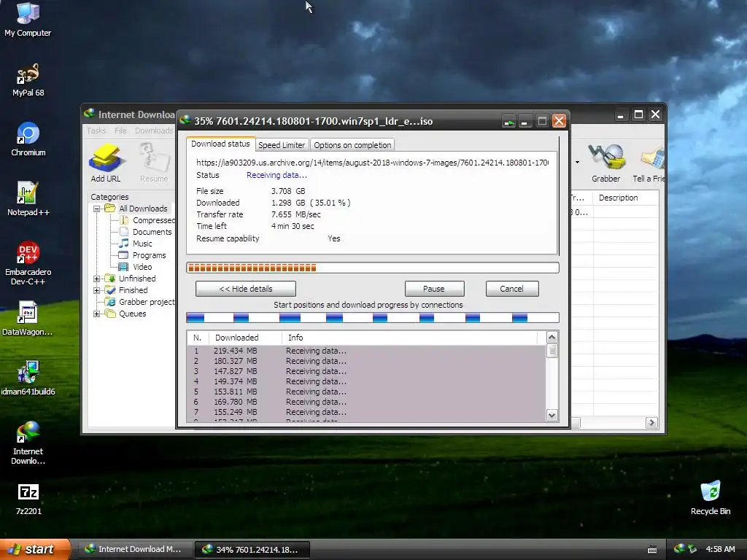Screen dimensions: 747x560
Task: Open the Downloads menu in IDM window
Action: pos(154,131)
